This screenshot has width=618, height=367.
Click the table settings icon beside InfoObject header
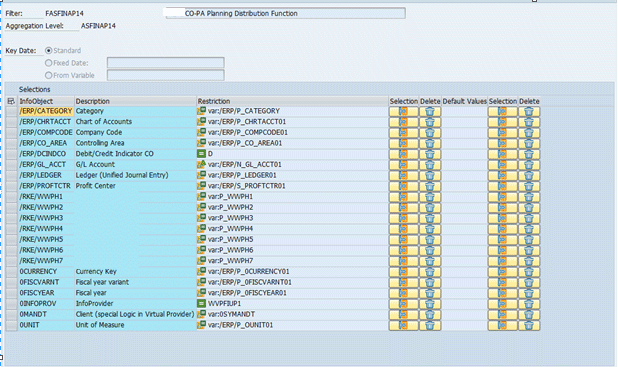11,101
